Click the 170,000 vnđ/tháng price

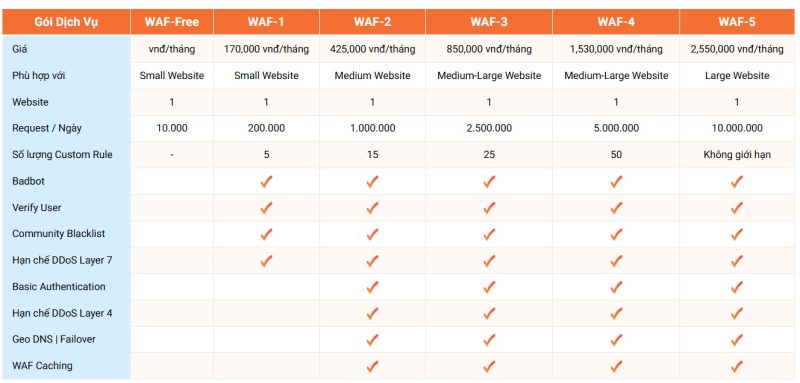pyautogui.click(x=266, y=49)
